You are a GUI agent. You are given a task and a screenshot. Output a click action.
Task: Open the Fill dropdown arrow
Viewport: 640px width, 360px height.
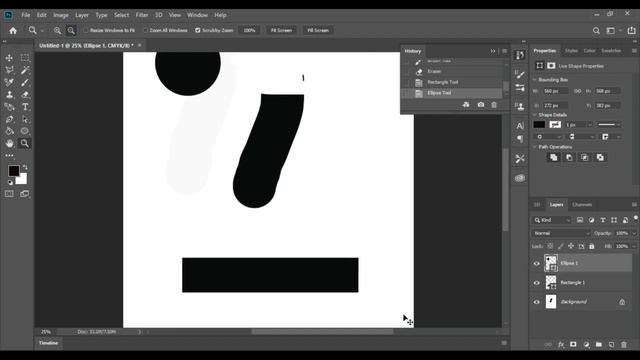coord(634,247)
